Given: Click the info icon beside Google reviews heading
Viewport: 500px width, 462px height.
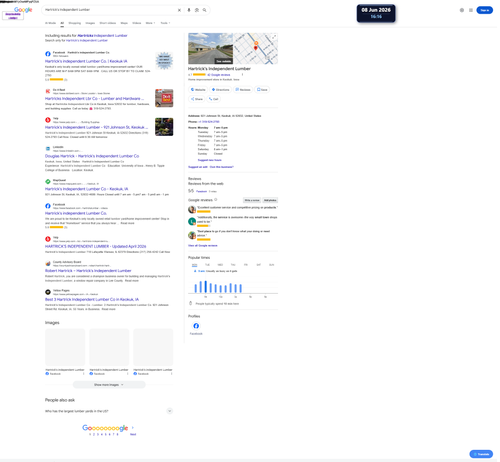Looking at the screenshot, I should (216, 200).
